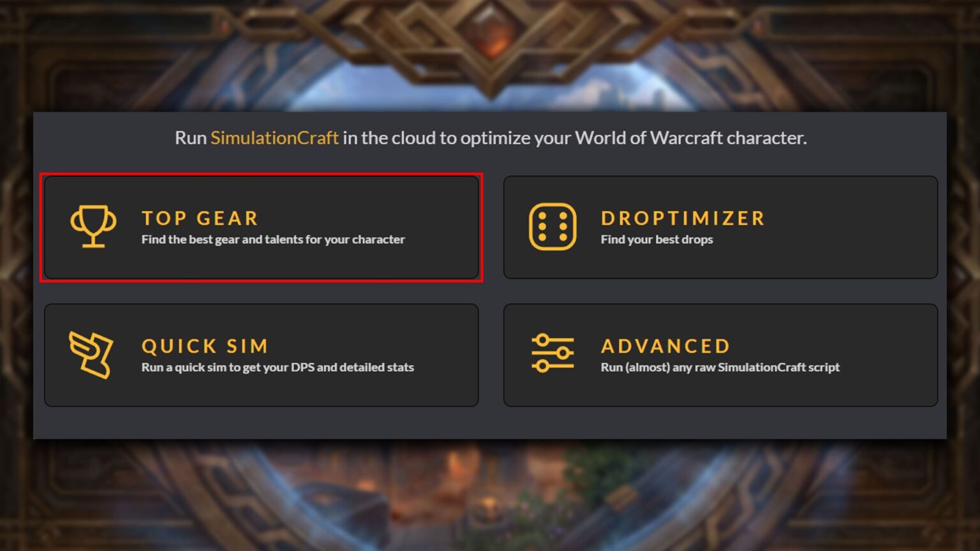Click 'Find the best gear and talents' text
This screenshot has height=551, width=980.
tap(272, 240)
